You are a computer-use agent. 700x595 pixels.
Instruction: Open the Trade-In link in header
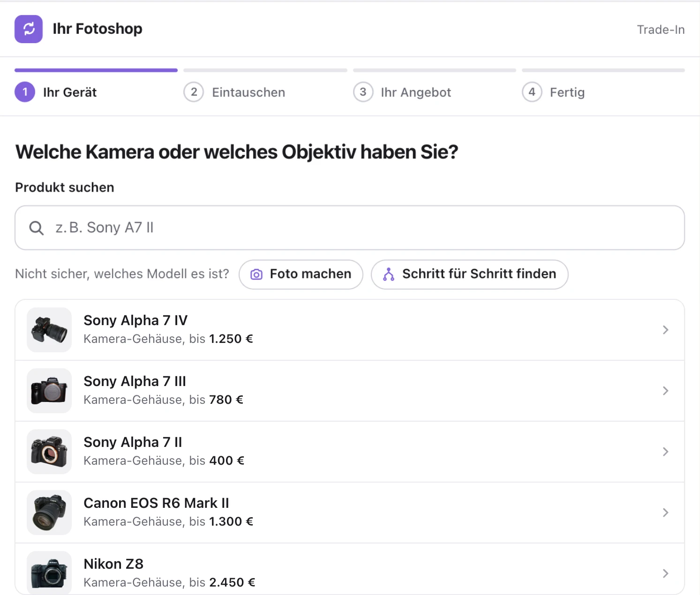(661, 30)
